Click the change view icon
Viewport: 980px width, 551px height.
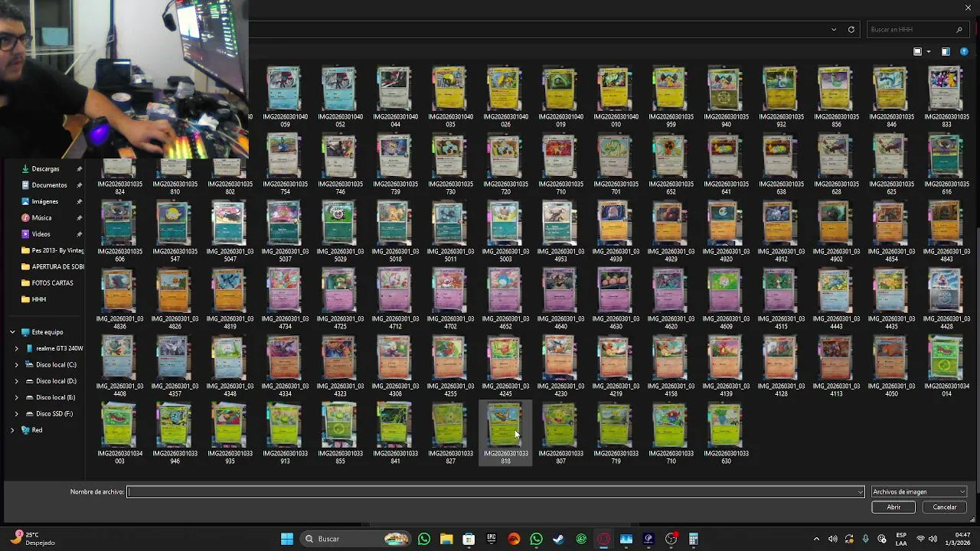917,52
